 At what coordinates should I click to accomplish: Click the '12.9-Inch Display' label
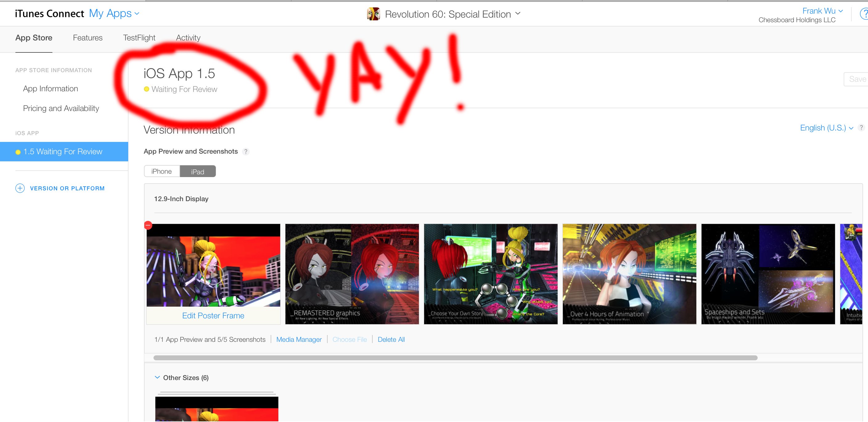tap(181, 199)
